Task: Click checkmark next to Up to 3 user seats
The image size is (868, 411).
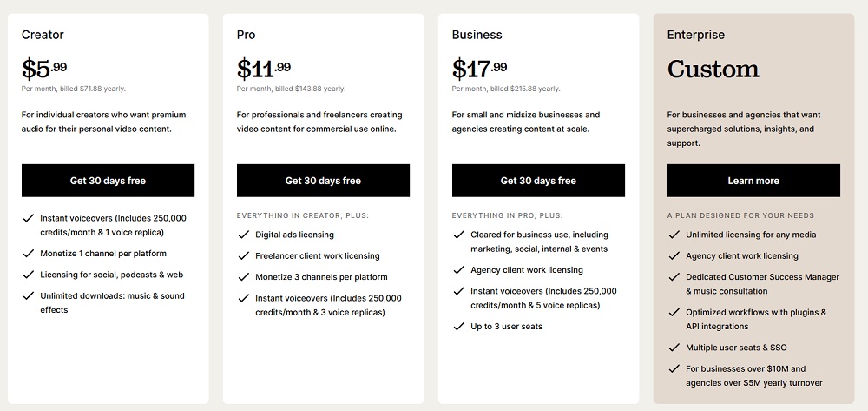Action: tap(459, 327)
